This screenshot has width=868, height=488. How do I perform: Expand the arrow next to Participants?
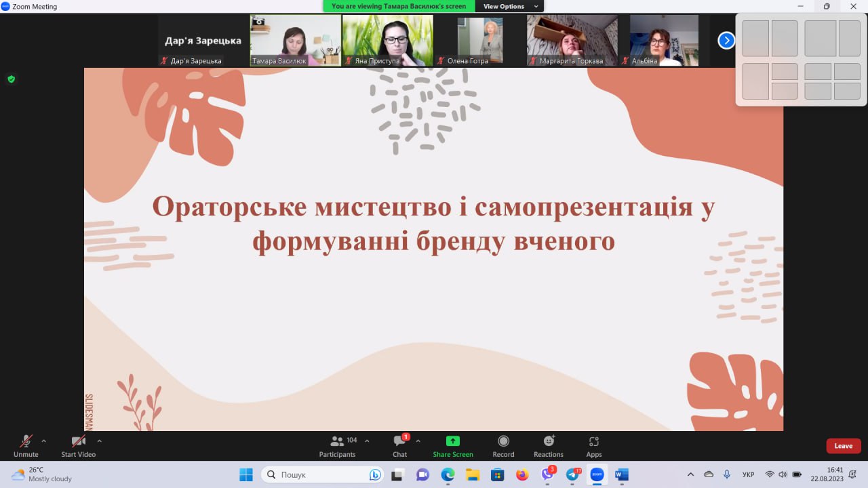[367, 441]
